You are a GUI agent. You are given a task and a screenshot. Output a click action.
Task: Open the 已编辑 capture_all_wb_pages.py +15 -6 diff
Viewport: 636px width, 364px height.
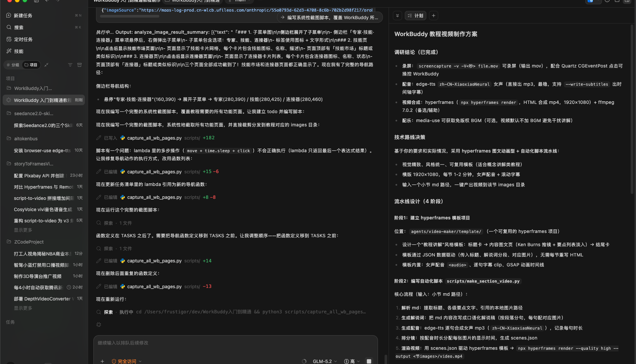157,172
